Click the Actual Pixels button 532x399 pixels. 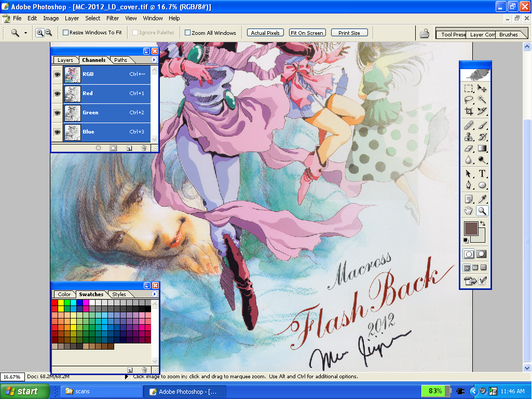click(x=265, y=33)
